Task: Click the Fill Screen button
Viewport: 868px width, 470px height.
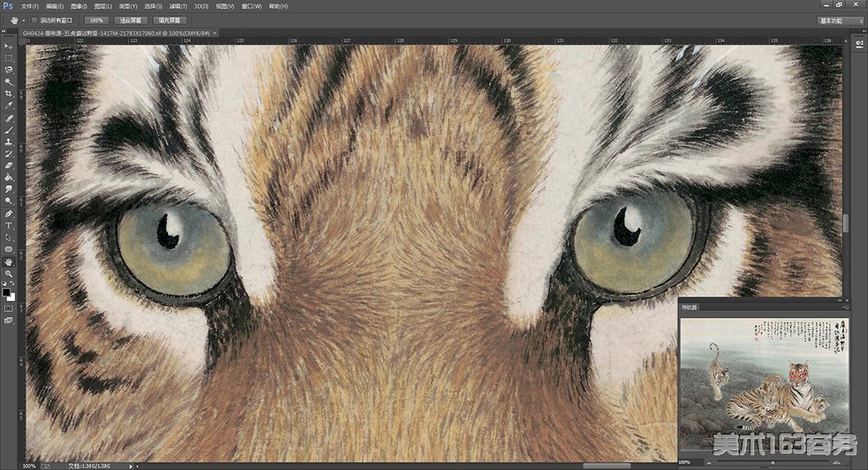Action: coord(170,20)
